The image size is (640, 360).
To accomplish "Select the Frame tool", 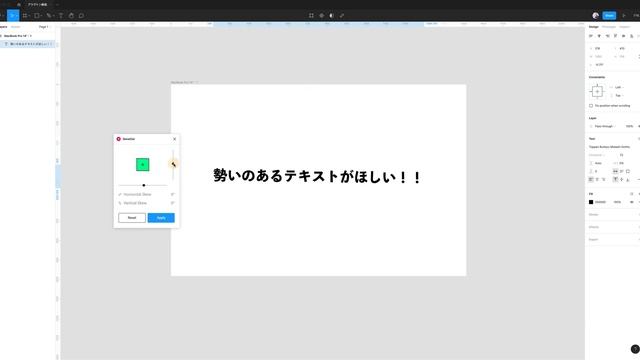I will click(x=25, y=16).
